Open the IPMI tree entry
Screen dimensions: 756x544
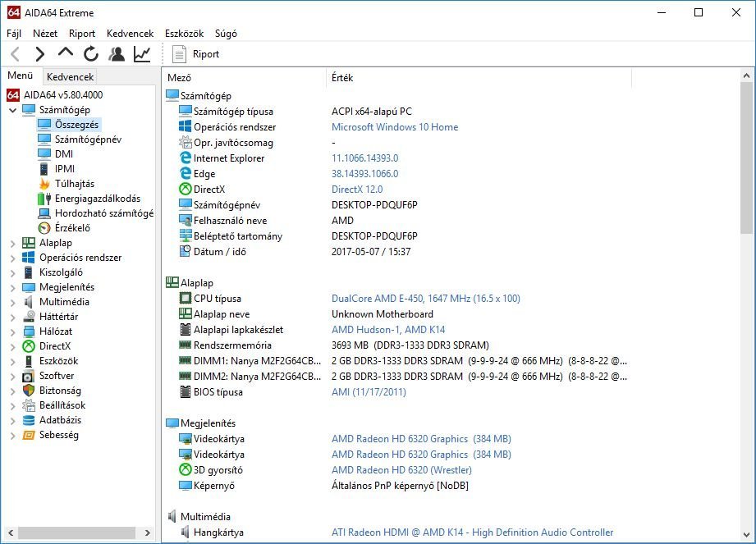pos(65,169)
